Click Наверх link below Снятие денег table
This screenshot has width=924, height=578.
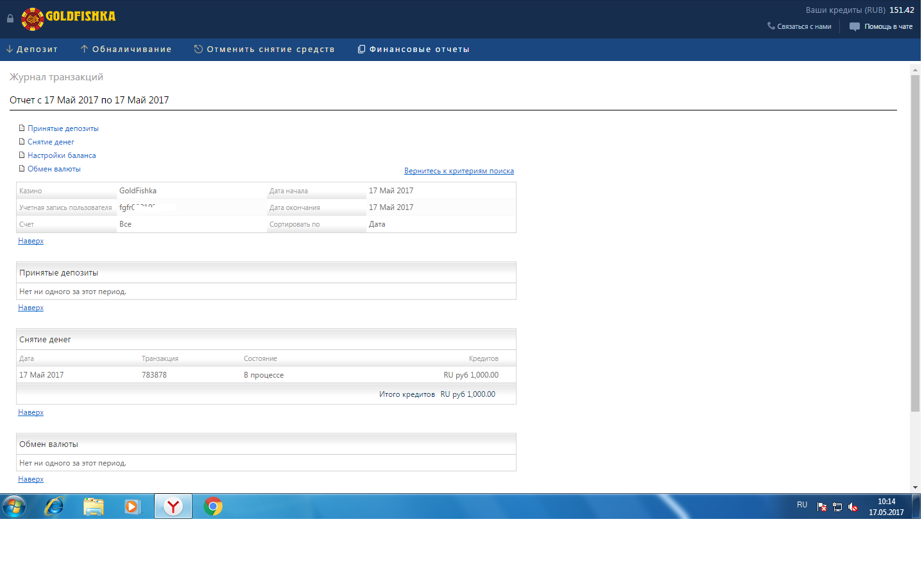[31, 412]
